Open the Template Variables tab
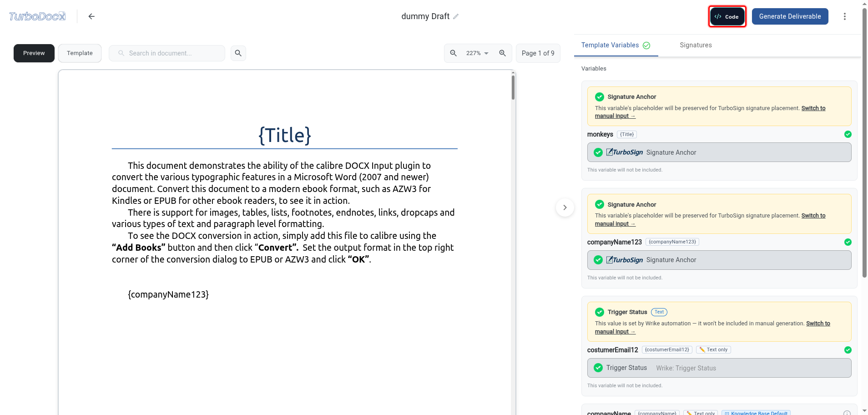Image resolution: width=868 pixels, height=415 pixels. pos(616,45)
